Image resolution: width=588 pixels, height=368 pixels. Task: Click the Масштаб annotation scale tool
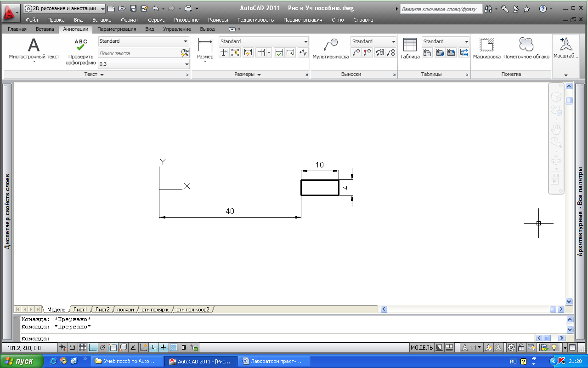[x=565, y=48]
